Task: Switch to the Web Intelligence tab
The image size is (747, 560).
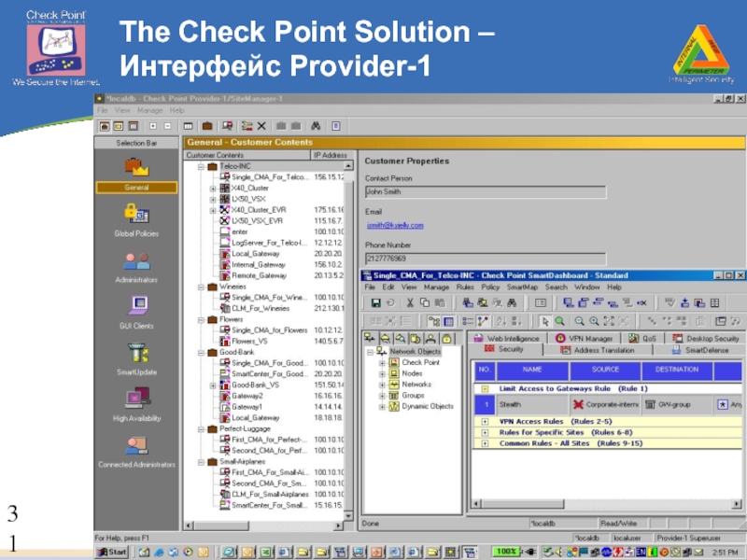Action: pyautogui.click(x=506, y=338)
